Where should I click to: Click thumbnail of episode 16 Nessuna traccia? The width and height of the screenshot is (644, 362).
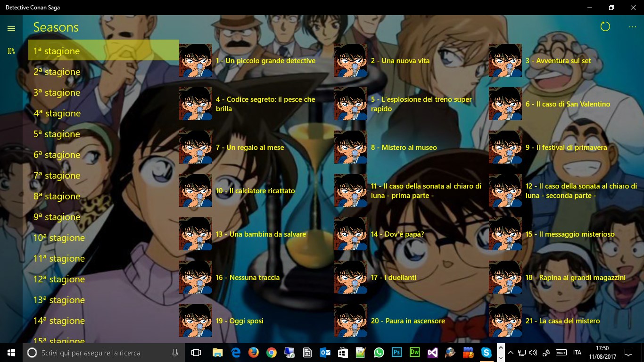[196, 277]
